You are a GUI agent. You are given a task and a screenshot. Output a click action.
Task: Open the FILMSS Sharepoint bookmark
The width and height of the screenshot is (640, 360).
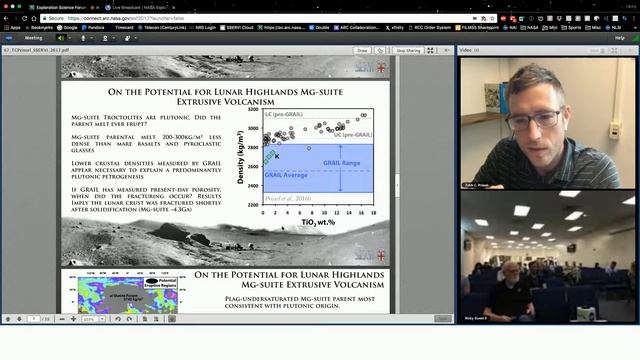(477, 28)
